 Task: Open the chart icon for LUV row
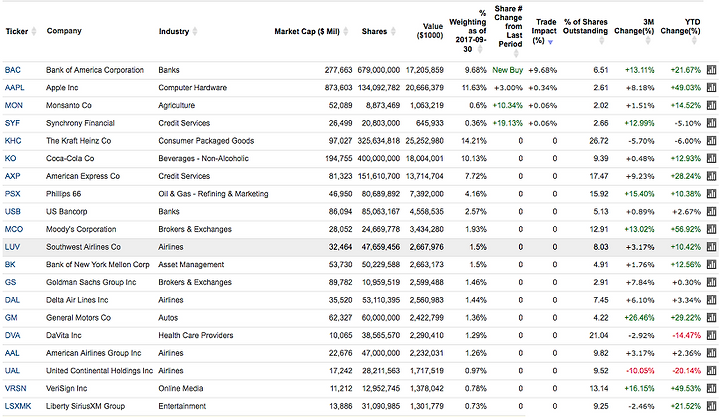pyautogui.click(x=711, y=247)
